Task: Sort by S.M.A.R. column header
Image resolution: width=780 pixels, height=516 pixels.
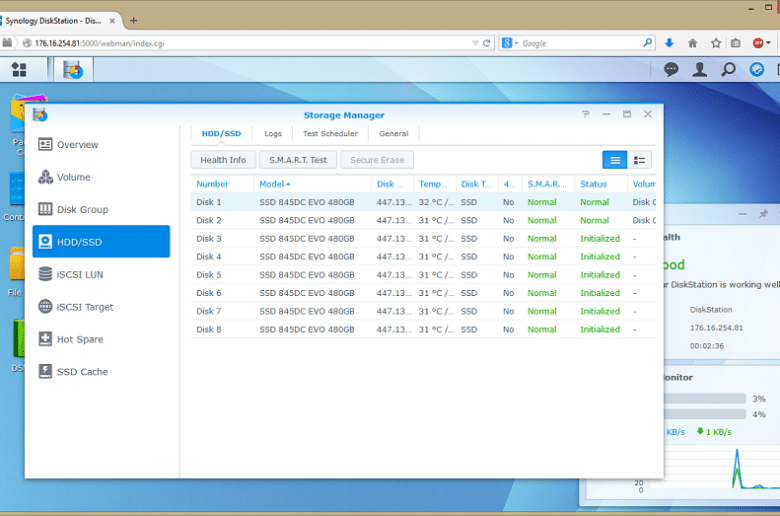Action: click(548, 184)
